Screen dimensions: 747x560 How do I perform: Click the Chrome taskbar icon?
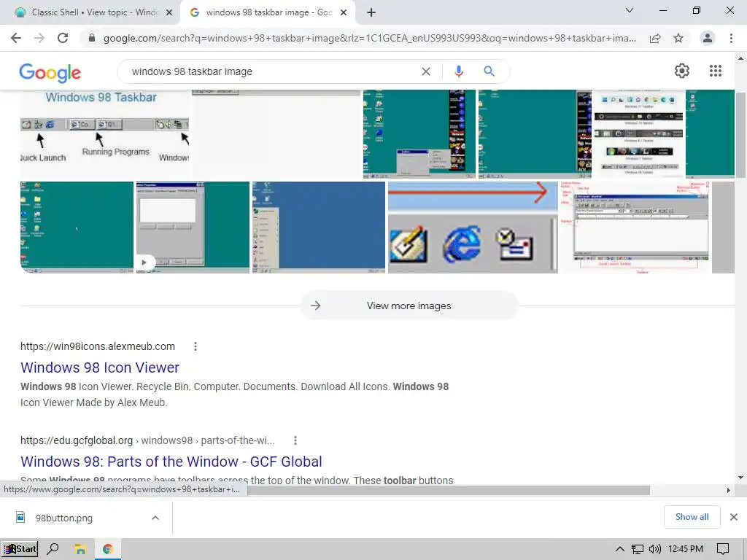(108, 550)
